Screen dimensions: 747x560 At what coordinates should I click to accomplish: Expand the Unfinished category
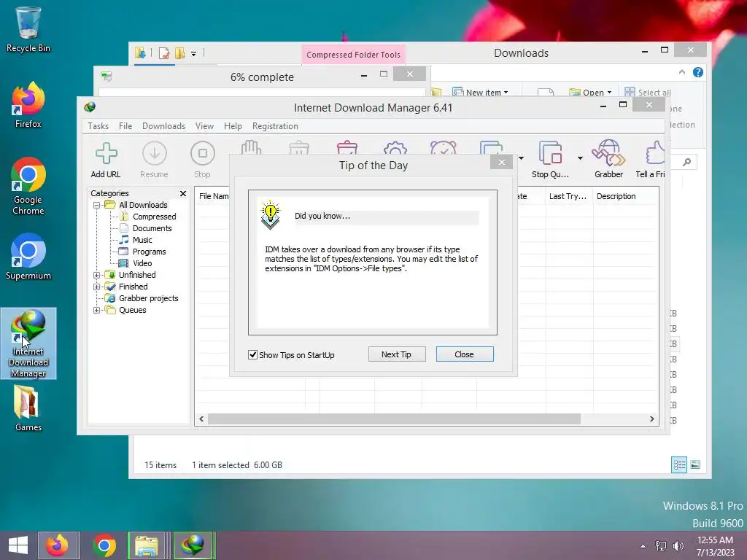click(97, 275)
